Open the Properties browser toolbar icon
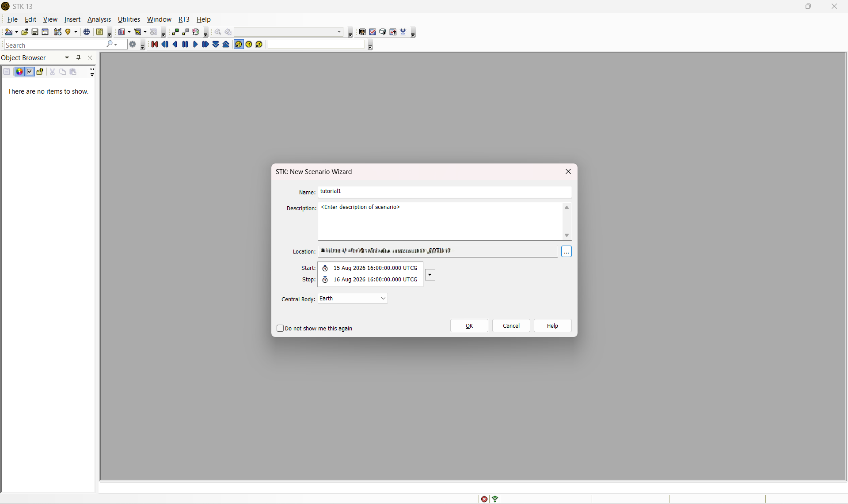 click(x=45, y=32)
